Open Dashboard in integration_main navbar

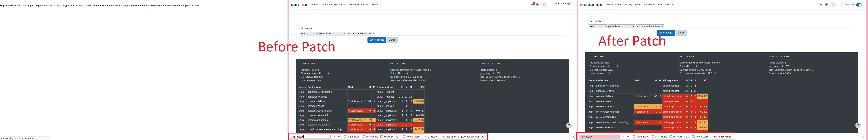pyautogui.click(x=621, y=5)
